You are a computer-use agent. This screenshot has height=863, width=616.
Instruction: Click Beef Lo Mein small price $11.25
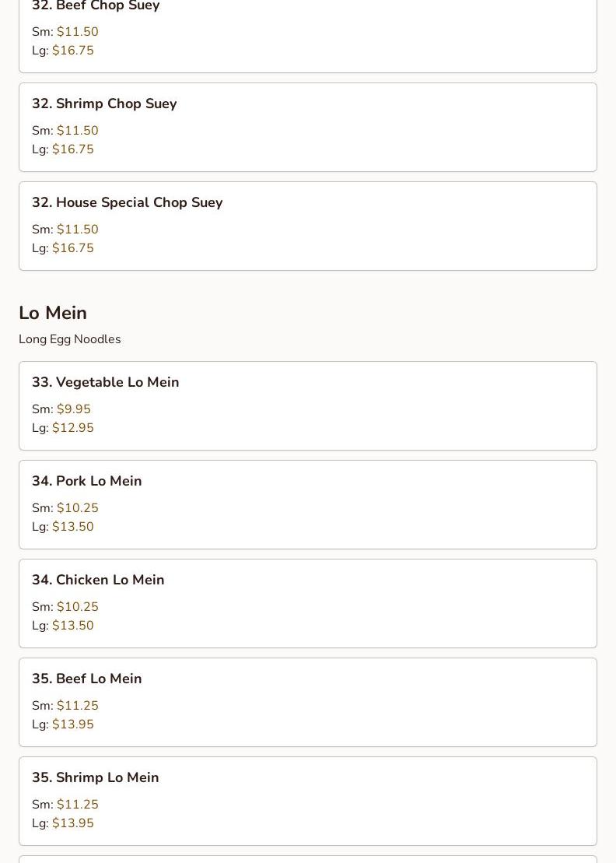click(x=78, y=706)
